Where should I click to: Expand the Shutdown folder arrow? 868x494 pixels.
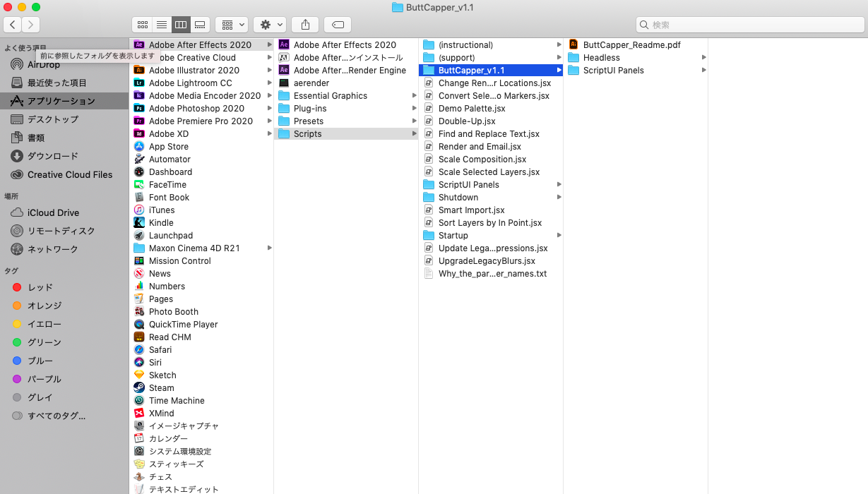(559, 198)
